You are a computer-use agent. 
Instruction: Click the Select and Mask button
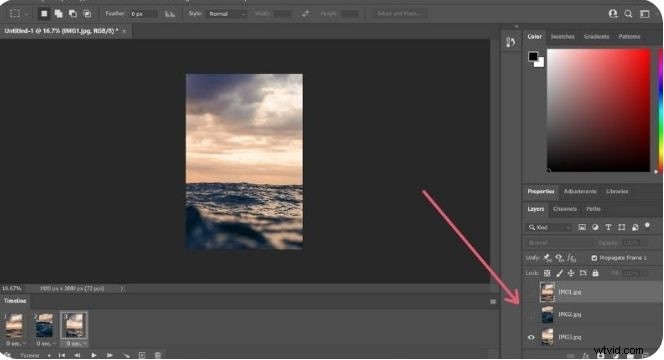pos(399,14)
